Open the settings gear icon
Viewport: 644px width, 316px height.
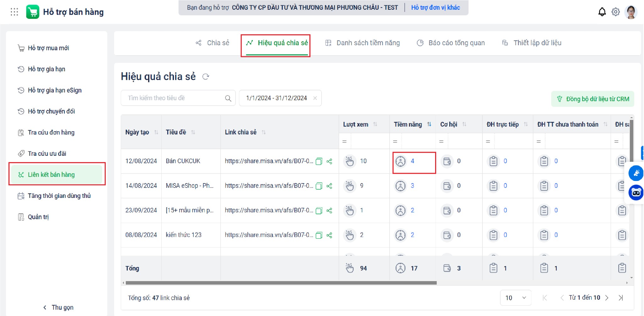click(x=615, y=12)
